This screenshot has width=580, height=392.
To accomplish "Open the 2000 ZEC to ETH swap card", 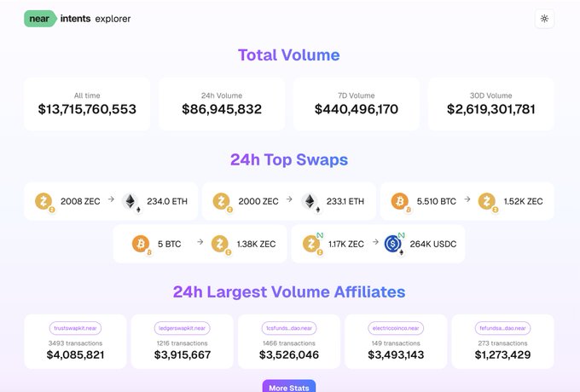I will [289, 201].
